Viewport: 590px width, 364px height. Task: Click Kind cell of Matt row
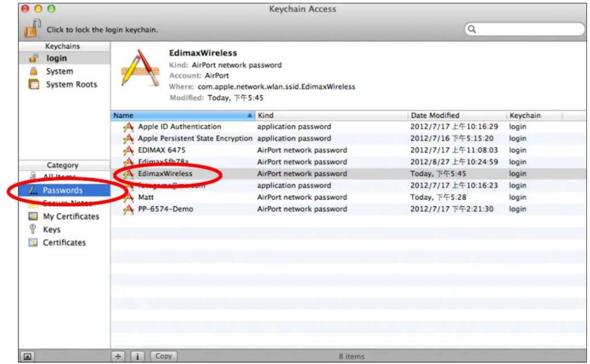[302, 197]
